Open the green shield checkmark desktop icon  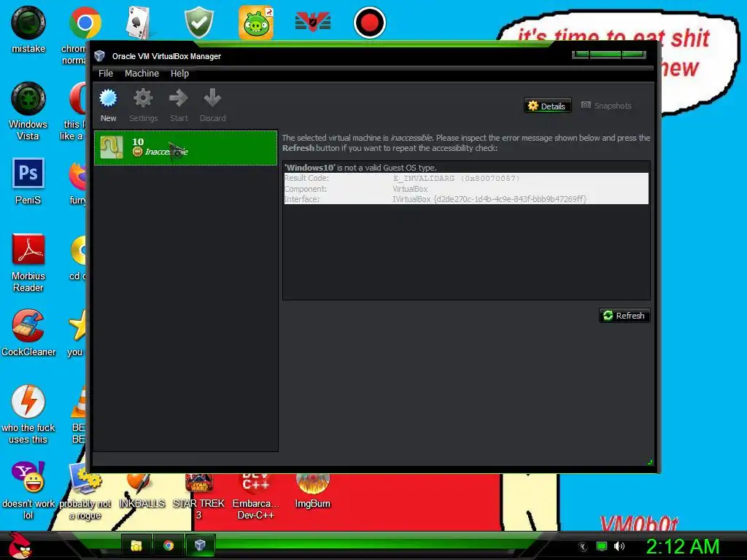point(198,23)
